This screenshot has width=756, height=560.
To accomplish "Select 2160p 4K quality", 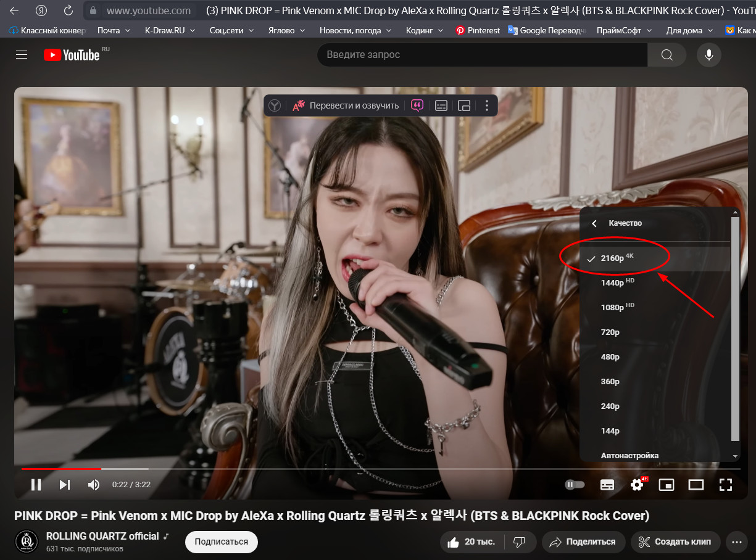I will point(655,258).
